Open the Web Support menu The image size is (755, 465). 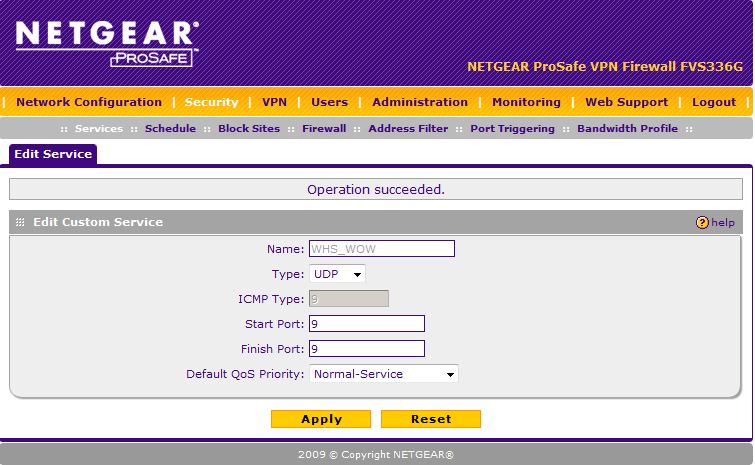626,102
